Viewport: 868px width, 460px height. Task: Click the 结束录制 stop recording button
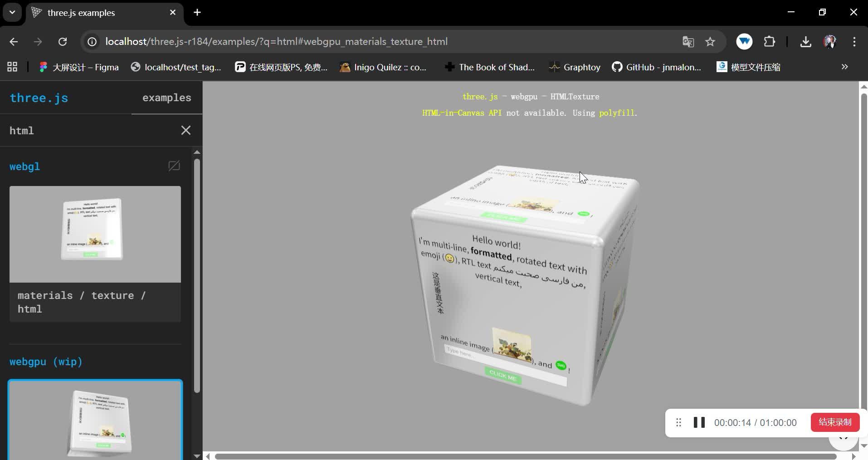835,422
